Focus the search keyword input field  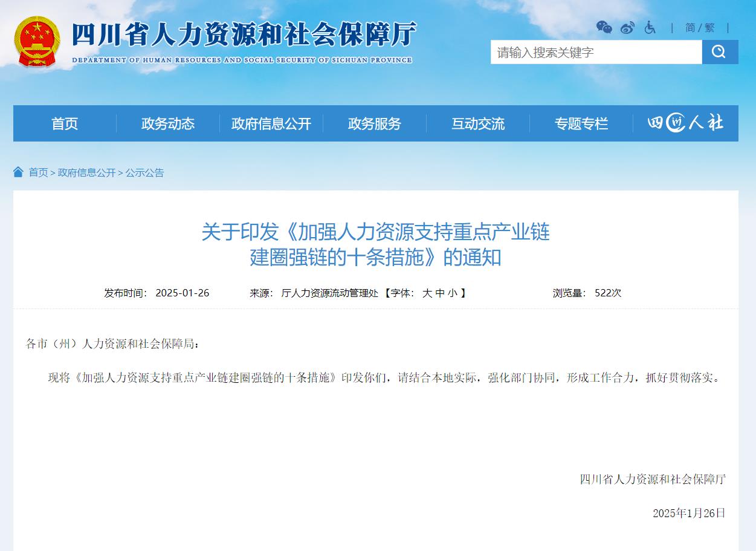click(596, 52)
